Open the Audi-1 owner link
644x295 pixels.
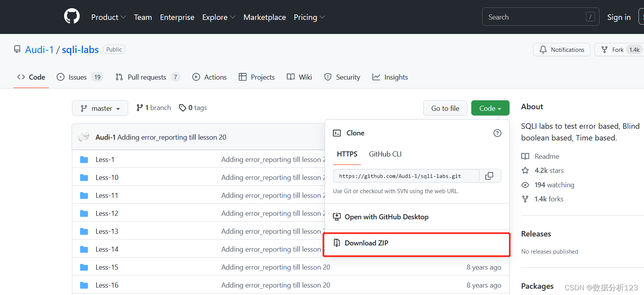click(x=39, y=50)
